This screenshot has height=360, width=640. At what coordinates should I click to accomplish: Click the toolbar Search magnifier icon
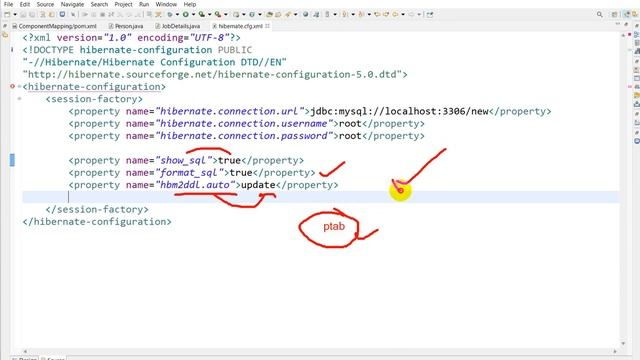(x=600, y=14)
